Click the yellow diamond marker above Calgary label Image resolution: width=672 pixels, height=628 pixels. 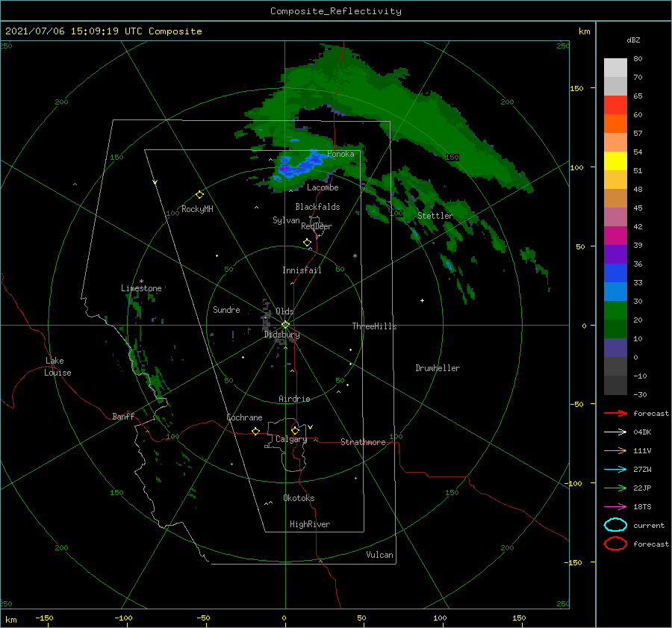[x=295, y=430]
